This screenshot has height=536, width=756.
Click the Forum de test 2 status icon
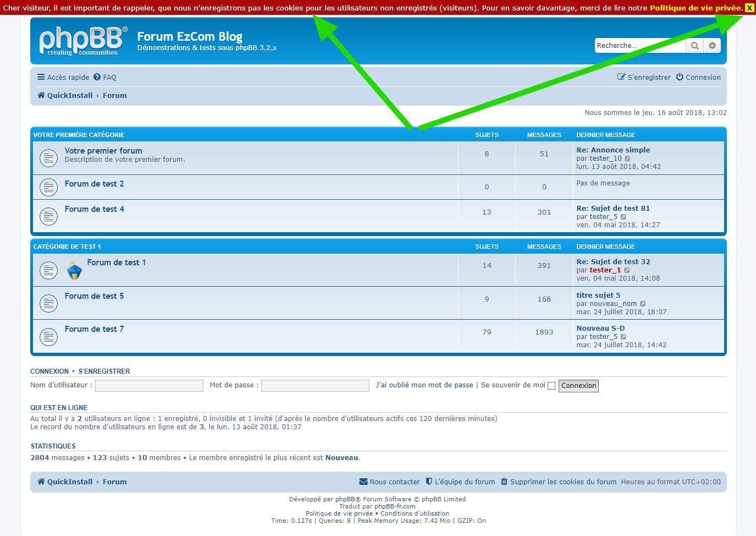(49, 187)
